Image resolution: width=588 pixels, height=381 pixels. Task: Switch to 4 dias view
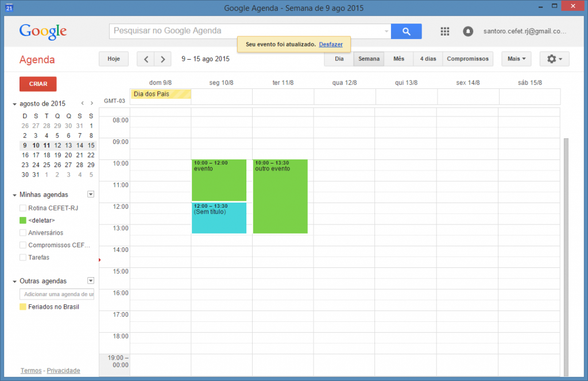(428, 59)
